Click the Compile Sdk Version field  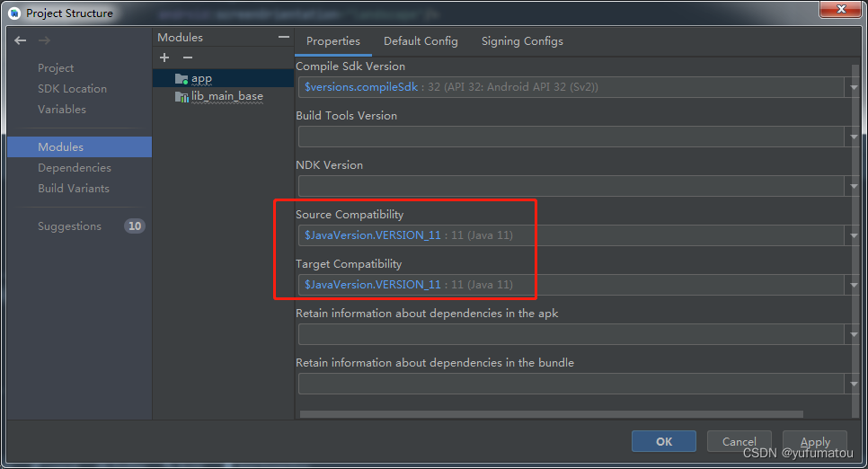click(x=571, y=87)
